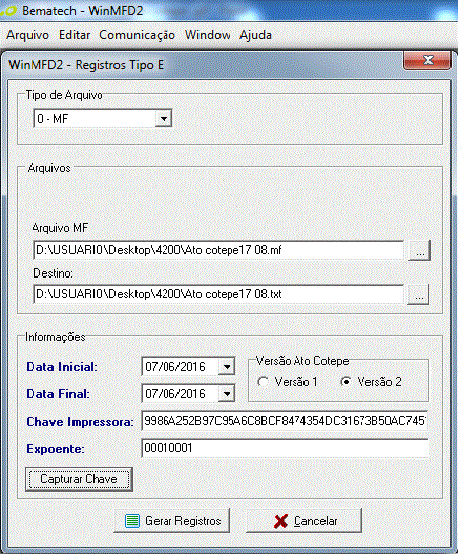
Task: Open the Comunicação menu
Action: (137, 35)
